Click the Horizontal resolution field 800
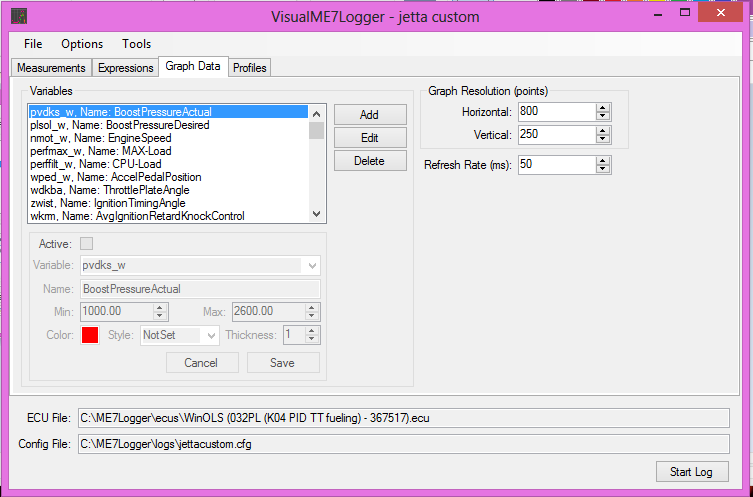 [557, 111]
